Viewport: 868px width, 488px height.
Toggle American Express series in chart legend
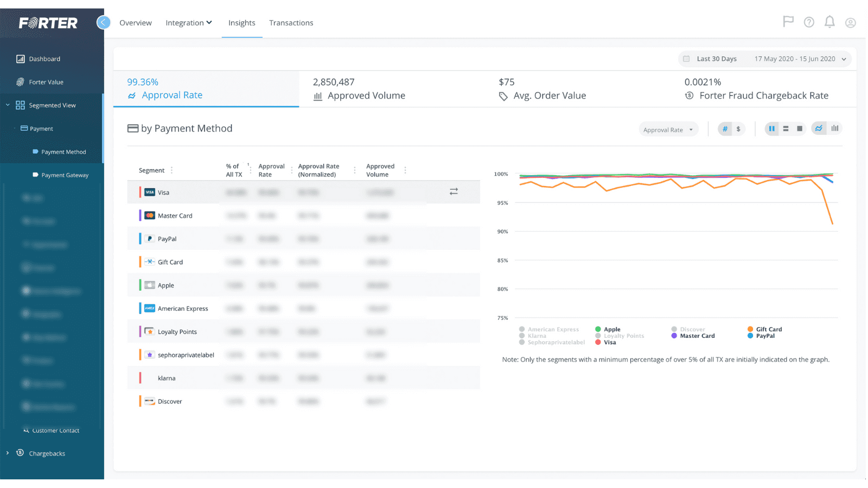549,329
